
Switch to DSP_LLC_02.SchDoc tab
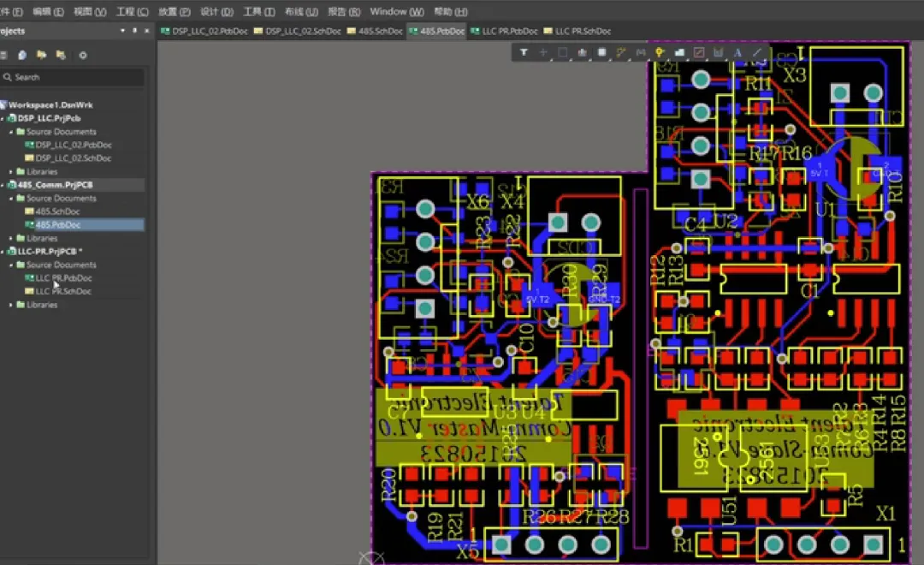tap(298, 32)
